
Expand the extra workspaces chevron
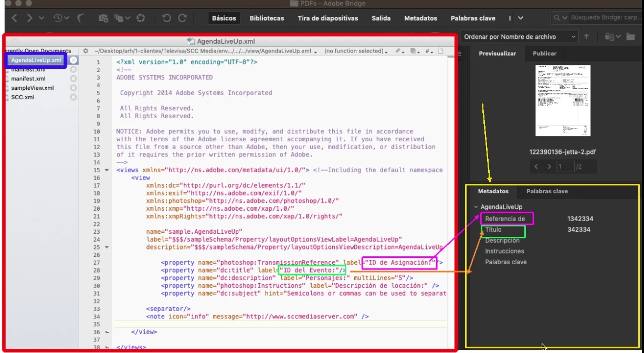pyautogui.click(x=521, y=18)
